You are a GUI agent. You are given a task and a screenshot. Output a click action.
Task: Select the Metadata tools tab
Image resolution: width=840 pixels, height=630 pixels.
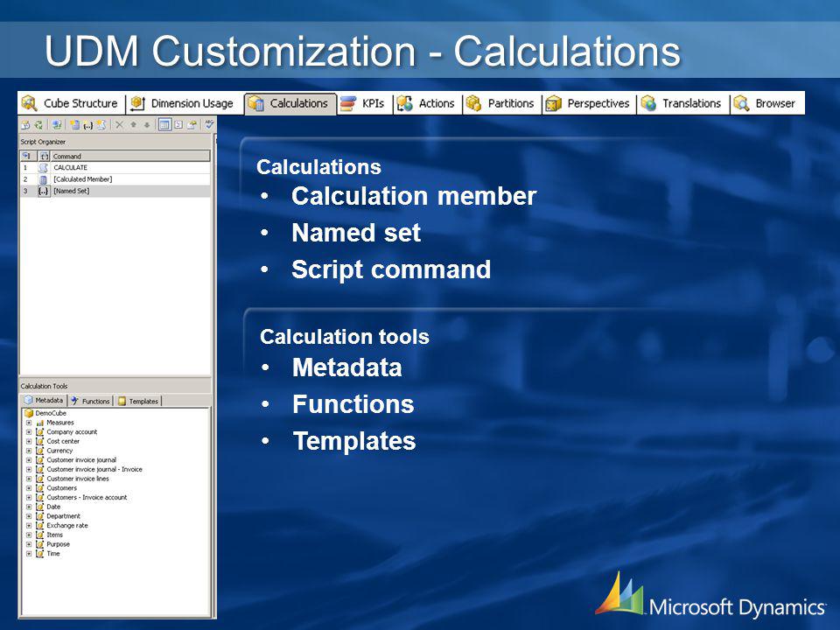click(x=44, y=400)
